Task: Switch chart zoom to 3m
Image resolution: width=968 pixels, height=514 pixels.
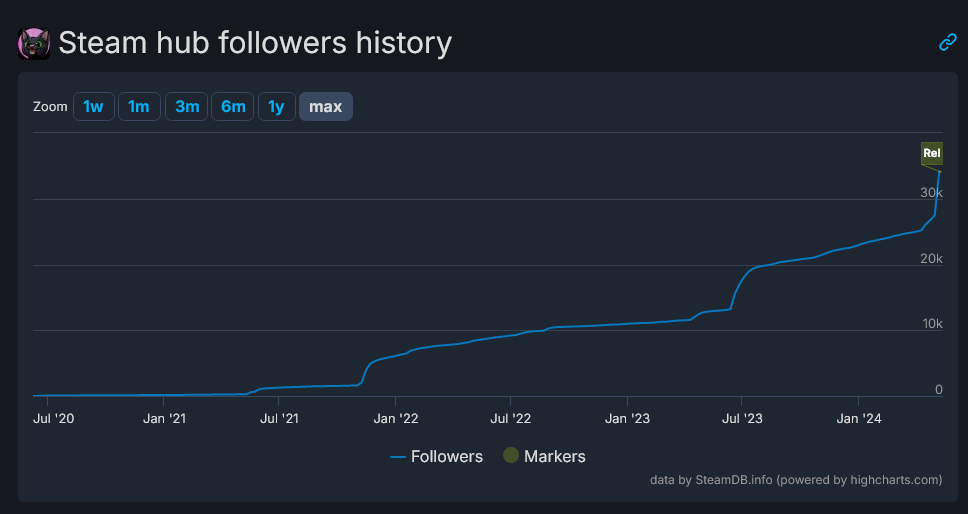Action: coord(187,106)
